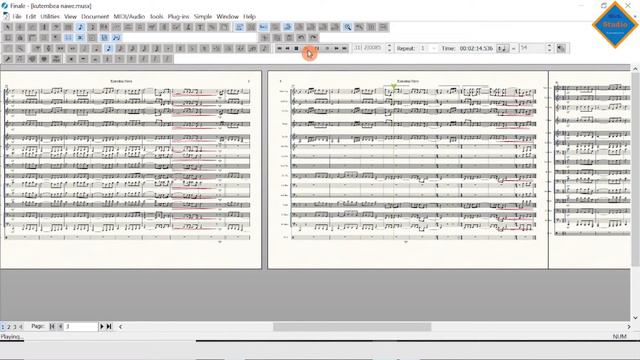This screenshot has height=360, width=640.
Task: Open the File menu
Action: (17, 16)
